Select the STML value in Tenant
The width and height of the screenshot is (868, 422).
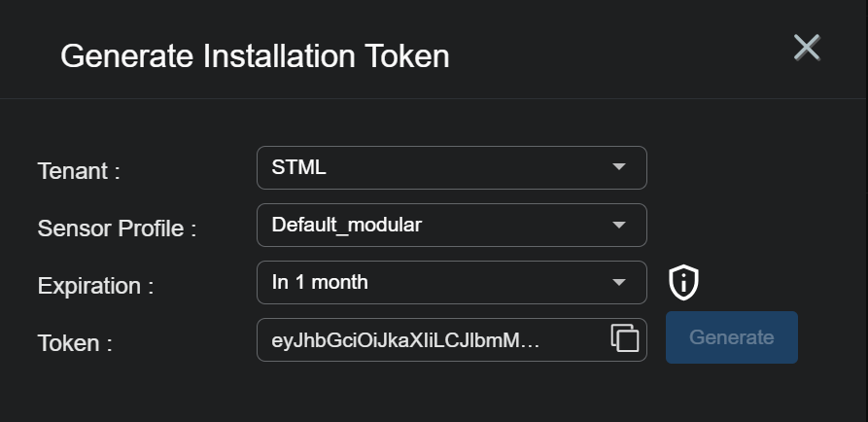click(299, 167)
